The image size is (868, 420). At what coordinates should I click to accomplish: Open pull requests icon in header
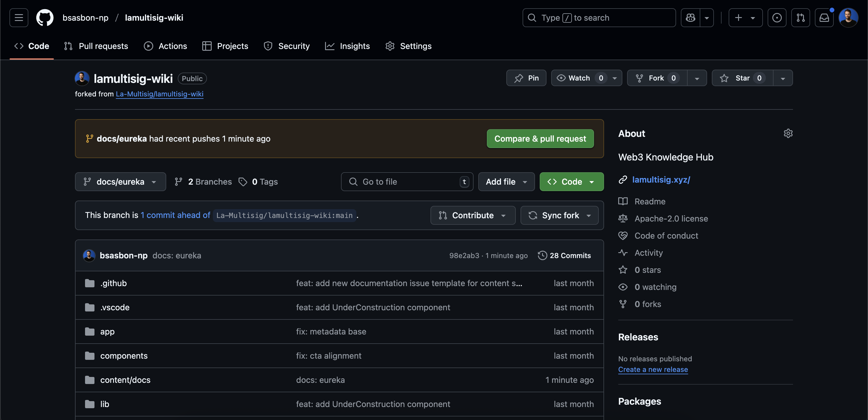pyautogui.click(x=801, y=18)
